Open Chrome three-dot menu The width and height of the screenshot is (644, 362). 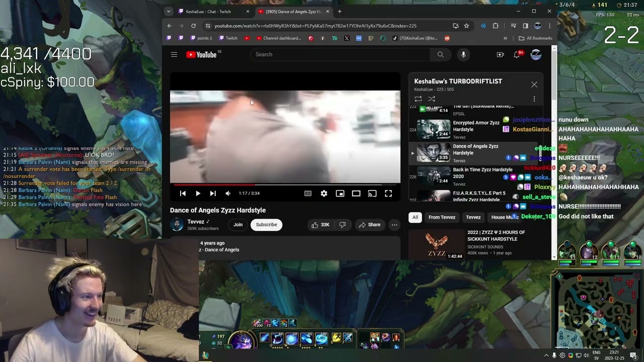pos(549,26)
